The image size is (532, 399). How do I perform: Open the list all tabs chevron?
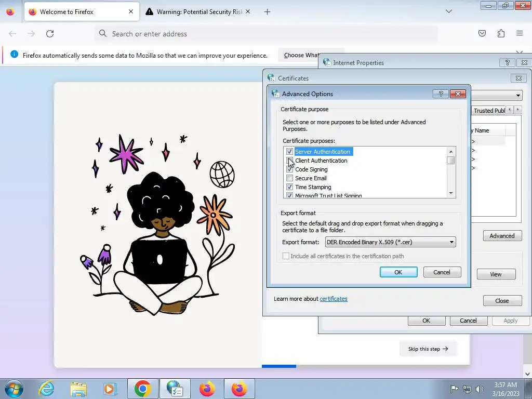tap(448, 11)
